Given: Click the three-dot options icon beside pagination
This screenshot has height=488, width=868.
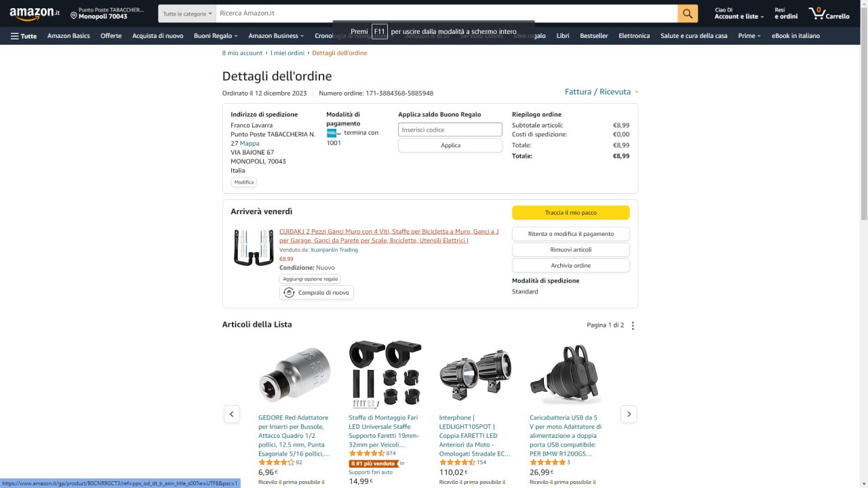Looking at the screenshot, I should [633, 325].
